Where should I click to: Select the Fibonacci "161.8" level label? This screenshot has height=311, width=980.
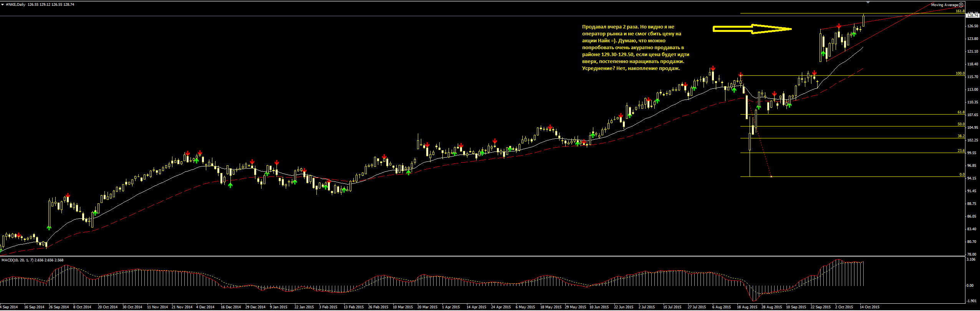point(960,11)
